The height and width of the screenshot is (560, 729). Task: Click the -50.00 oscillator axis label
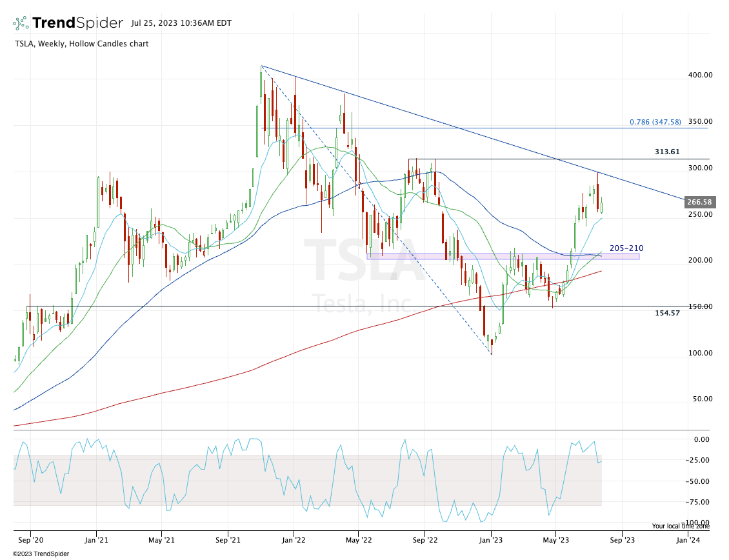point(697,481)
